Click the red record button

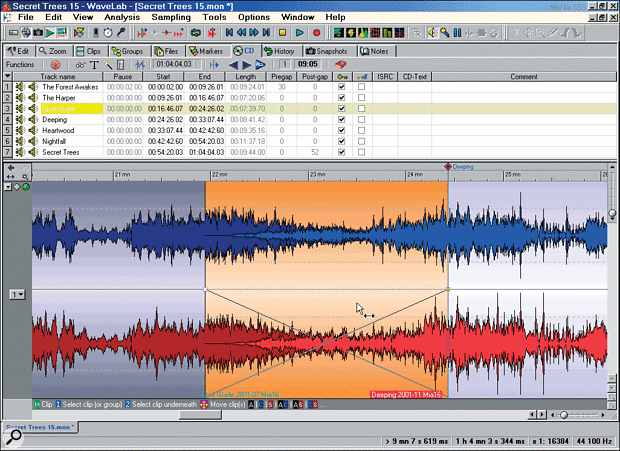pyautogui.click(x=316, y=32)
